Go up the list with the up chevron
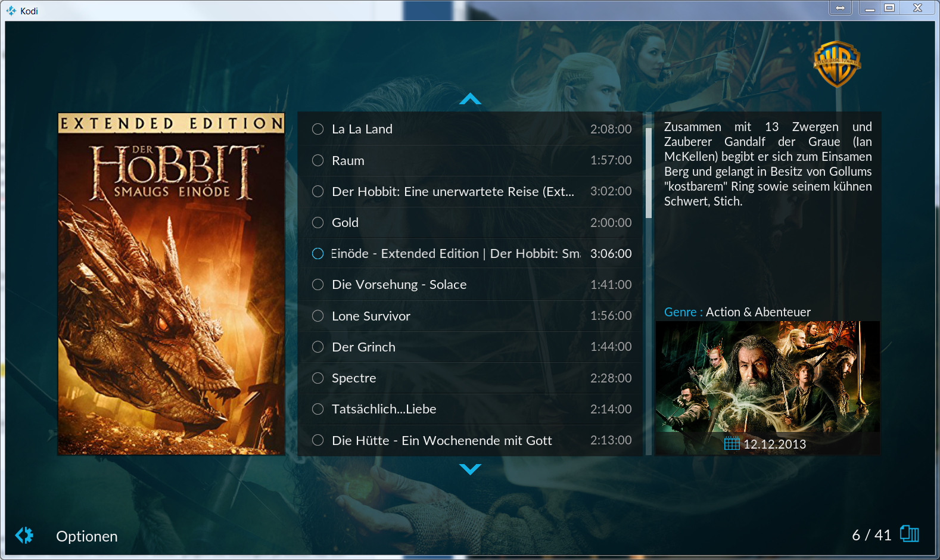The width and height of the screenshot is (940, 560). pyautogui.click(x=470, y=99)
